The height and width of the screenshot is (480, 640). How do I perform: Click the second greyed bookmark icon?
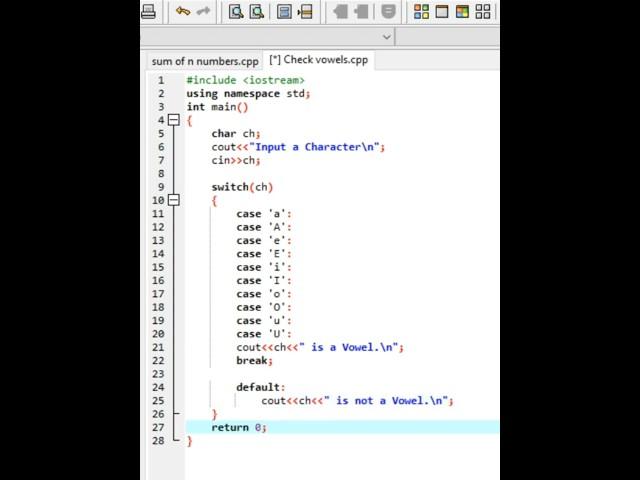(x=361, y=11)
